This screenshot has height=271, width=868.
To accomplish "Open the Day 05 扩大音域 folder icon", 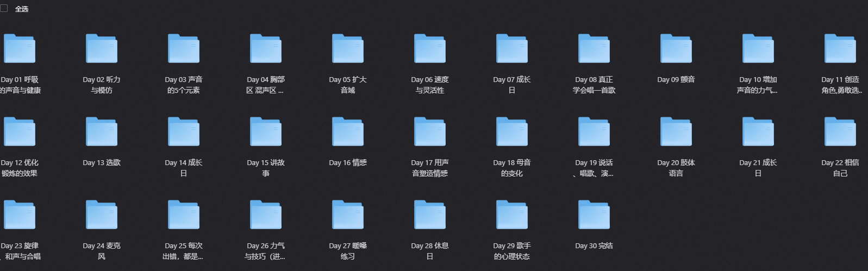I will tap(348, 48).
